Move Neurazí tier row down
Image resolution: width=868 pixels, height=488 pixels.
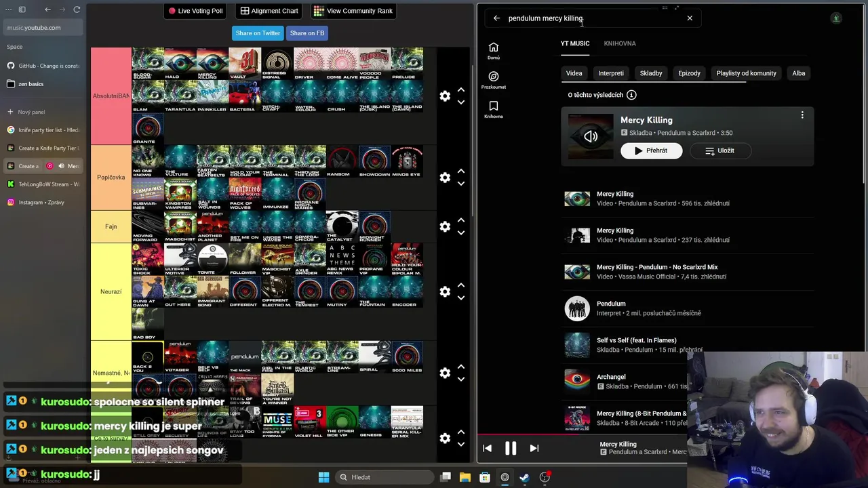click(461, 298)
